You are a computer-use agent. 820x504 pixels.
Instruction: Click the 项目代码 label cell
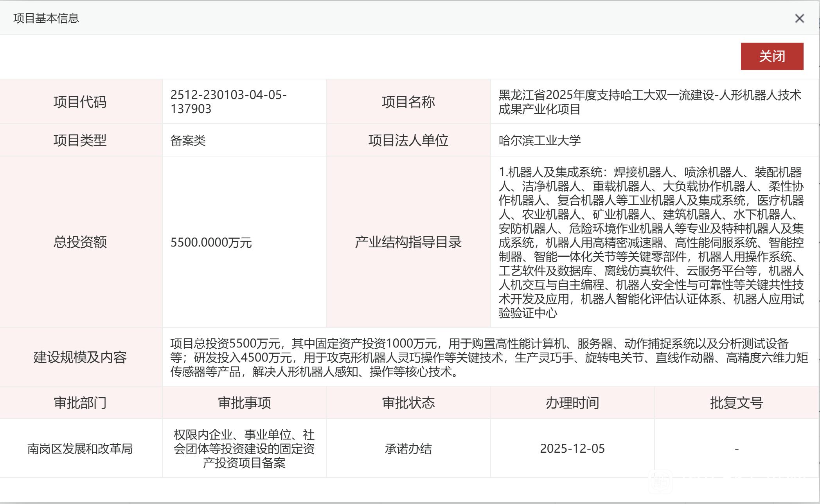click(x=80, y=102)
